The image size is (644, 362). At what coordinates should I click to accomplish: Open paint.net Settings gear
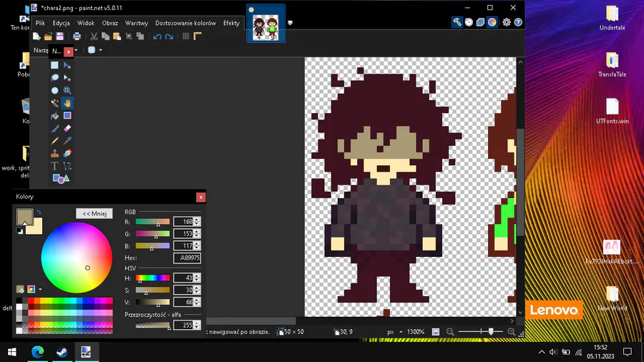pos(507,22)
